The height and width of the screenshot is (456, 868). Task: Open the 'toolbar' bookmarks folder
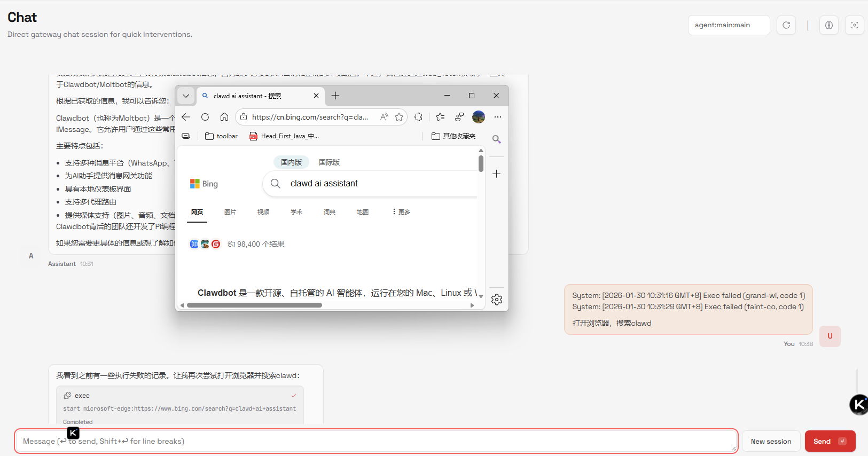click(x=221, y=136)
